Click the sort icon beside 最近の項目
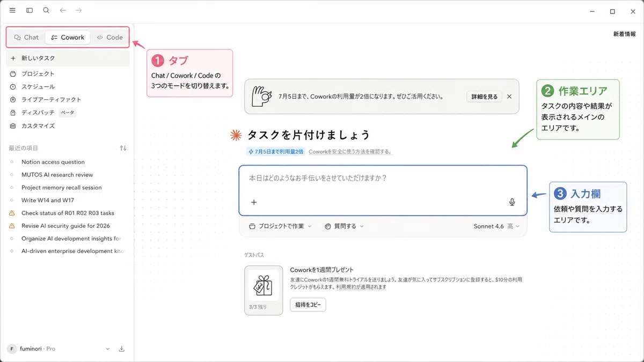Image resolution: width=644 pixels, height=362 pixels. pyautogui.click(x=123, y=148)
